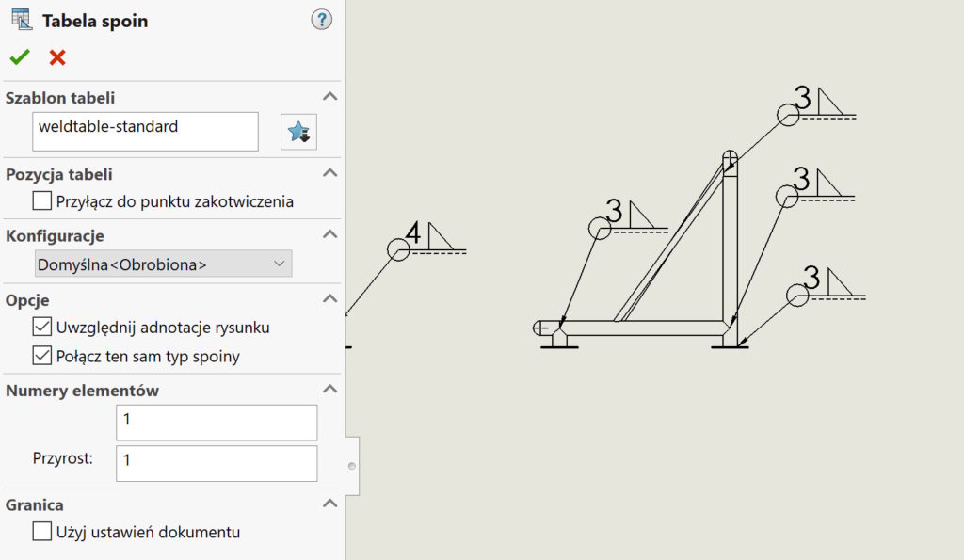964x560 pixels.
Task: Cancel with the red X icon
Action: 57,57
